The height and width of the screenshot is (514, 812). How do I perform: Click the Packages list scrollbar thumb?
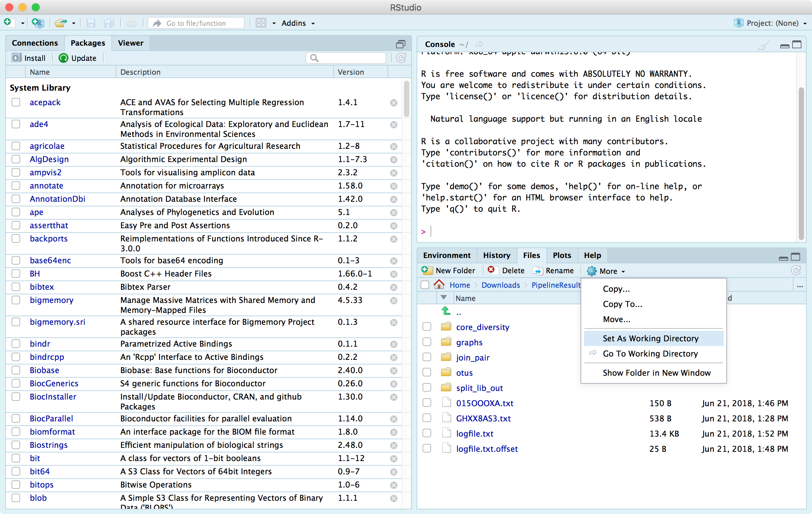pyautogui.click(x=406, y=99)
